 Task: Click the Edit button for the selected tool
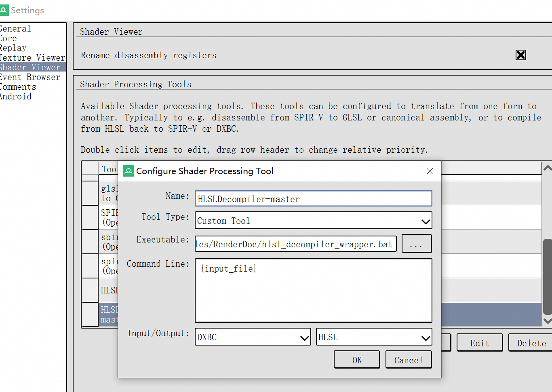tap(479, 342)
